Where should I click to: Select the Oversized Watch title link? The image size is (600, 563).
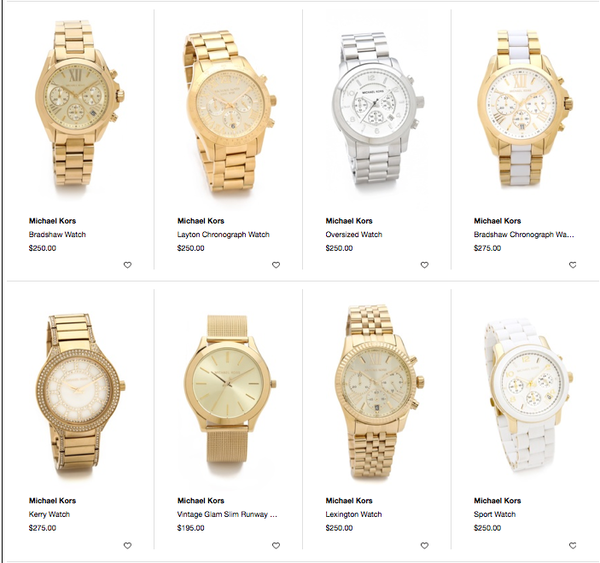click(x=354, y=234)
